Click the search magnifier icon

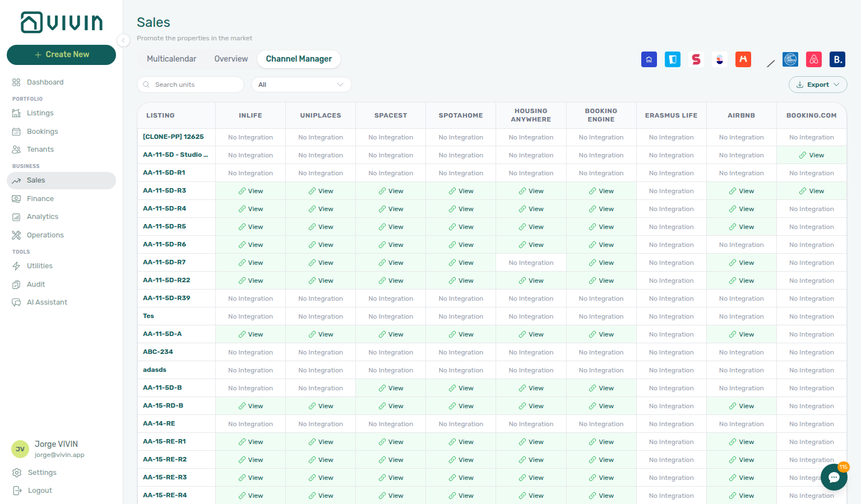click(x=146, y=85)
